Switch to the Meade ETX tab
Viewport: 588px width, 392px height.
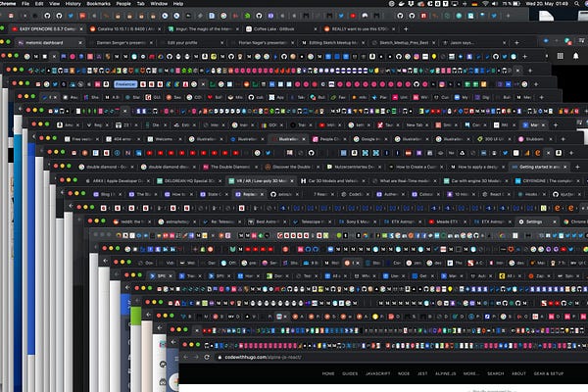pos(447,222)
